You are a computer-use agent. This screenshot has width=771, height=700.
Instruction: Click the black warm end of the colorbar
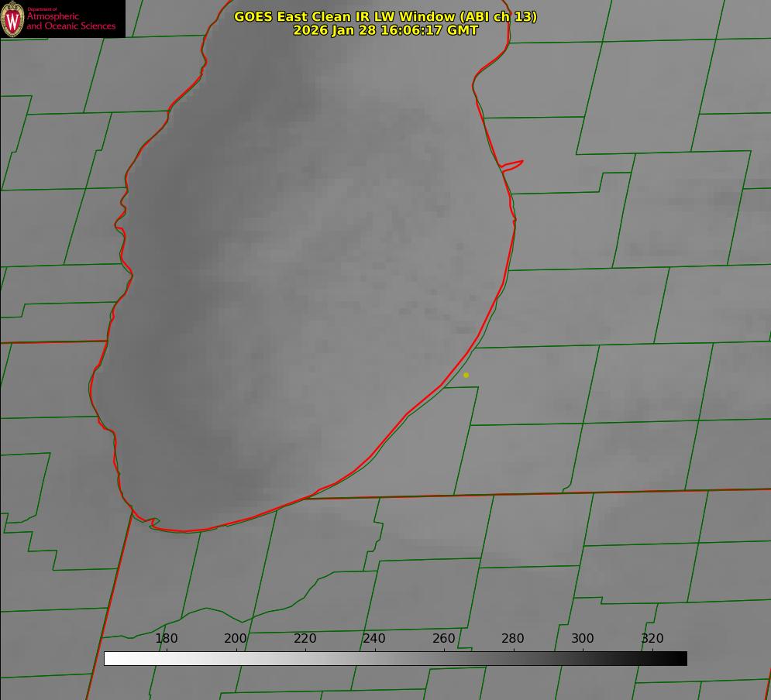(680, 658)
